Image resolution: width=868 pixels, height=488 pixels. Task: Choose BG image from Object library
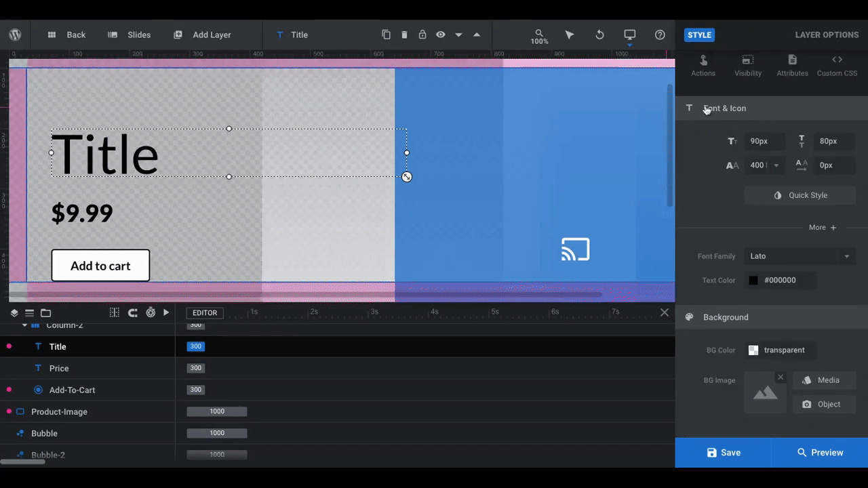(x=824, y=405)
